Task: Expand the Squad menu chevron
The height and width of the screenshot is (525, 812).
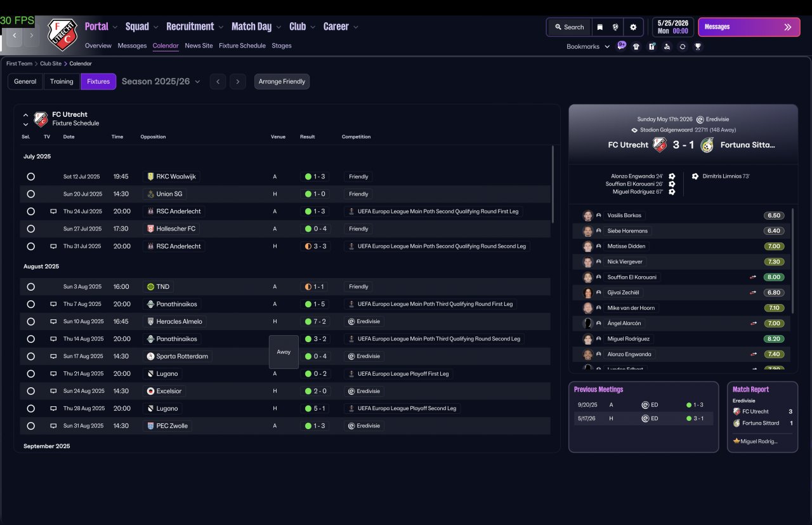Action: [155, 27]
